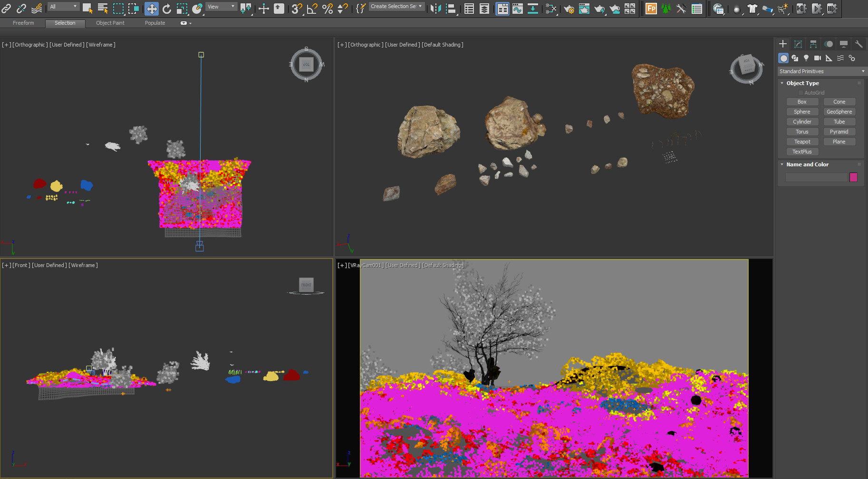Activate the Select and Move tool

[151, 8]
